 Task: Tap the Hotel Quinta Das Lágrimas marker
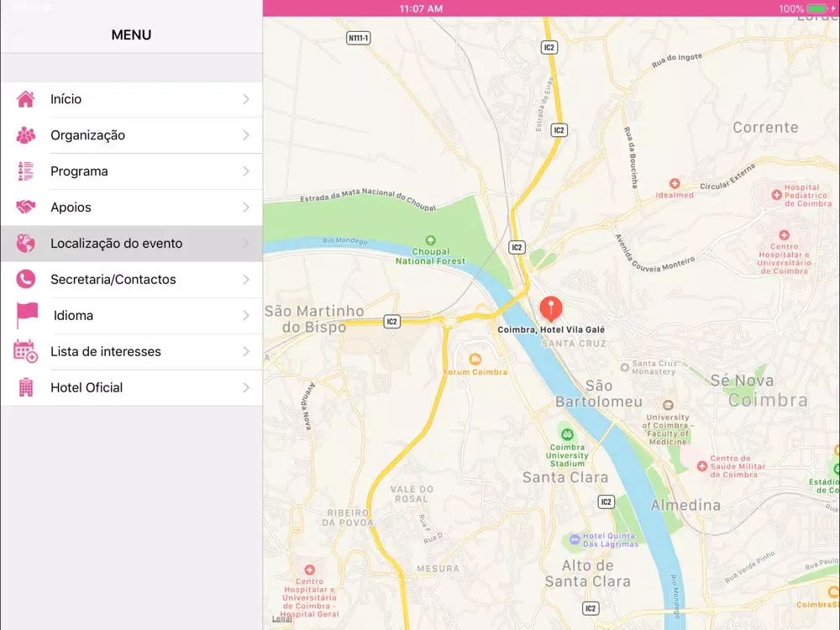click(575, 539)
